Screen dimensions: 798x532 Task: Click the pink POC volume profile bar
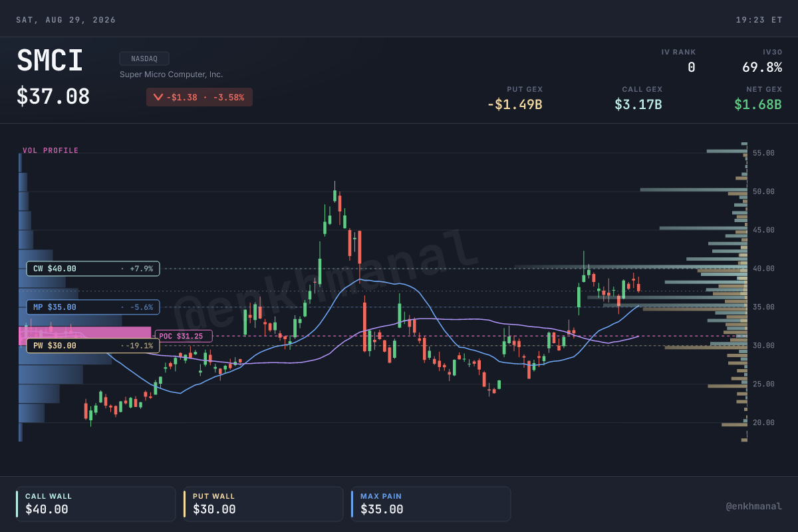coord(85,336)
